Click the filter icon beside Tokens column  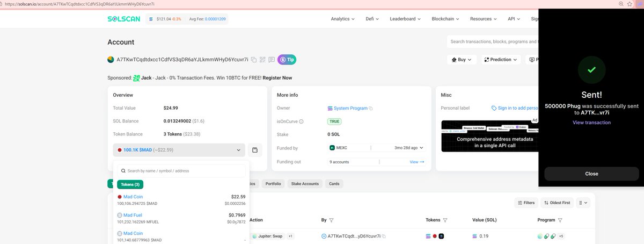(445, 220)
